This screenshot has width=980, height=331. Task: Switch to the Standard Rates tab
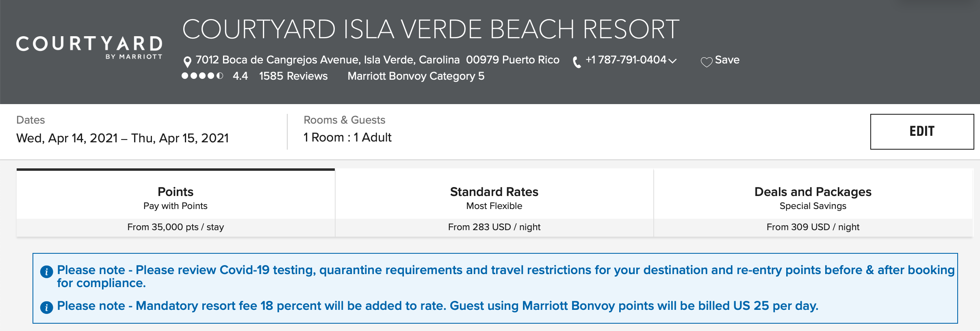point(494,203)
